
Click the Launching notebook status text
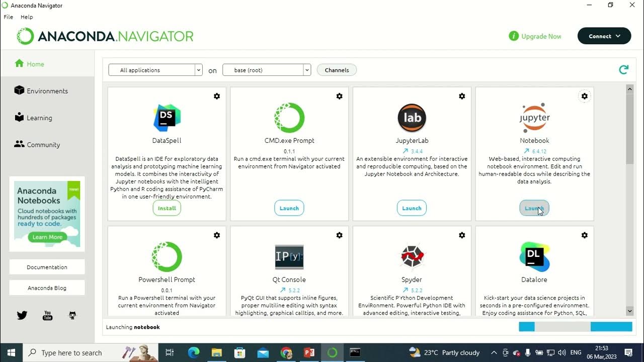pos(133,327)
